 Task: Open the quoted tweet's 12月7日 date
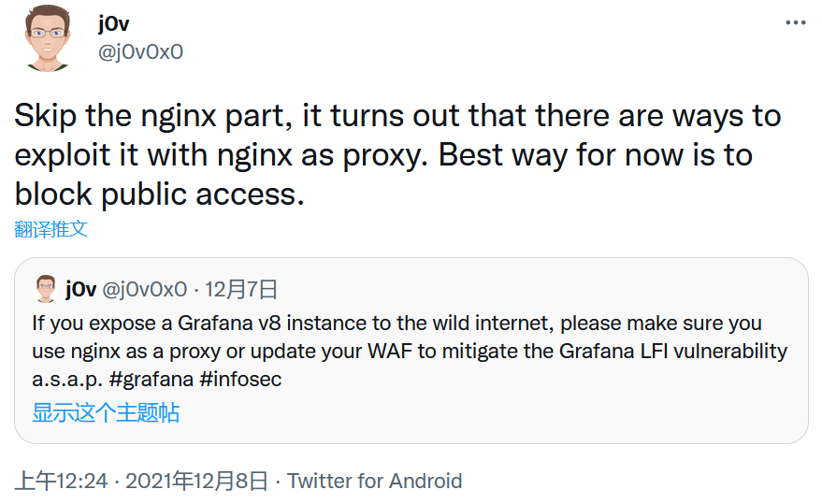tap(240, 289)
